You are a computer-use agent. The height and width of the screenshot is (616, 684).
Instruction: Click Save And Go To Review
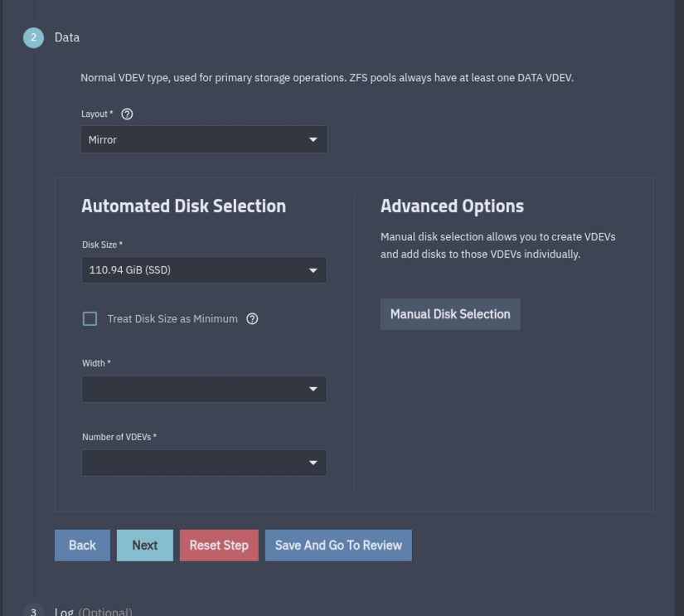point(338,546)
